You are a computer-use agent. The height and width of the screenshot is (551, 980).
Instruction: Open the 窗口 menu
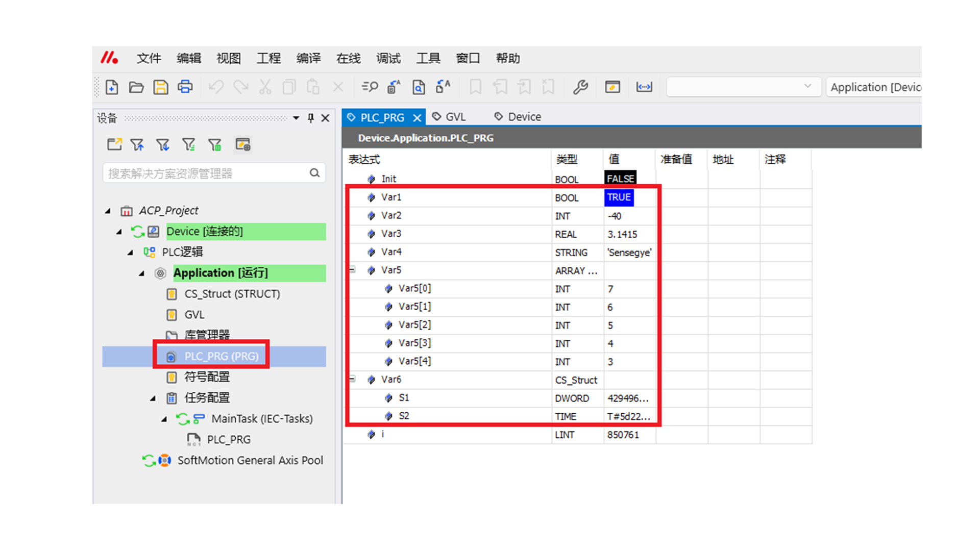click(468, 58)
